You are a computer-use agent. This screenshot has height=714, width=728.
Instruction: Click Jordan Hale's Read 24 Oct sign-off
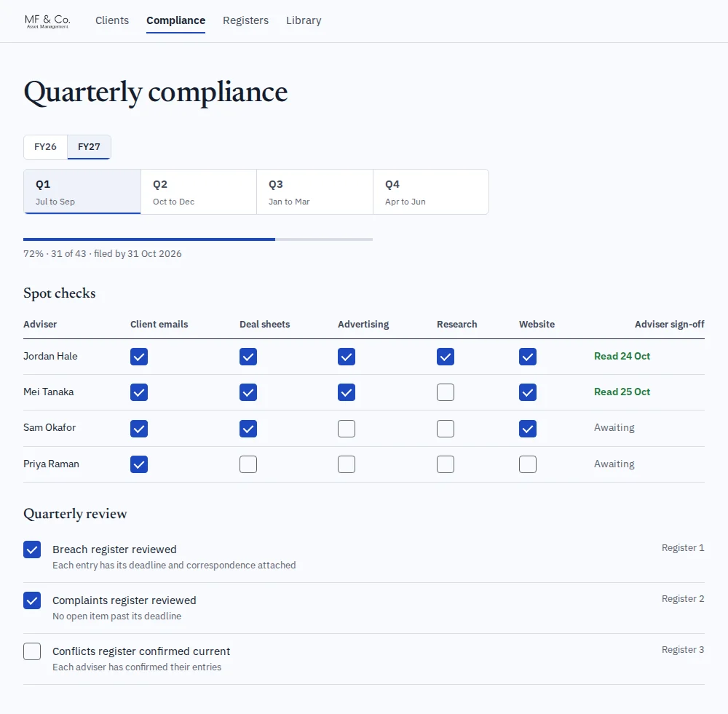pyautogui.click(x=622, y=356)
